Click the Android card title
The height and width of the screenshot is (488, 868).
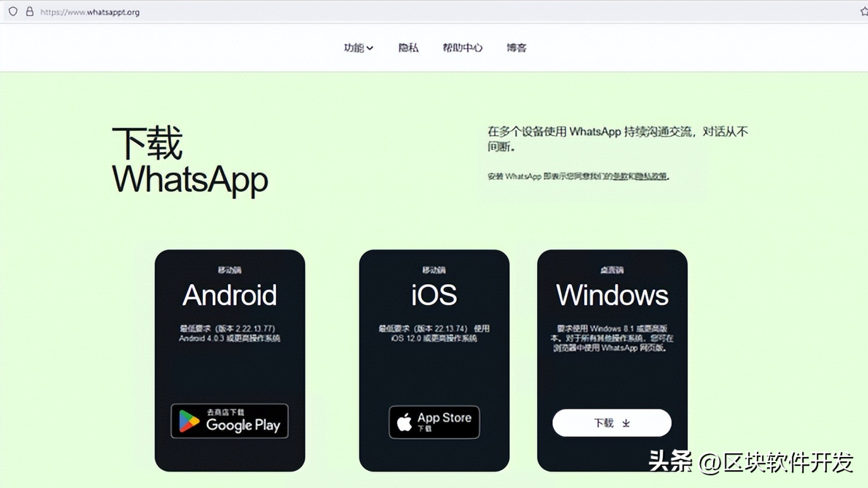(x=229, y=295)
